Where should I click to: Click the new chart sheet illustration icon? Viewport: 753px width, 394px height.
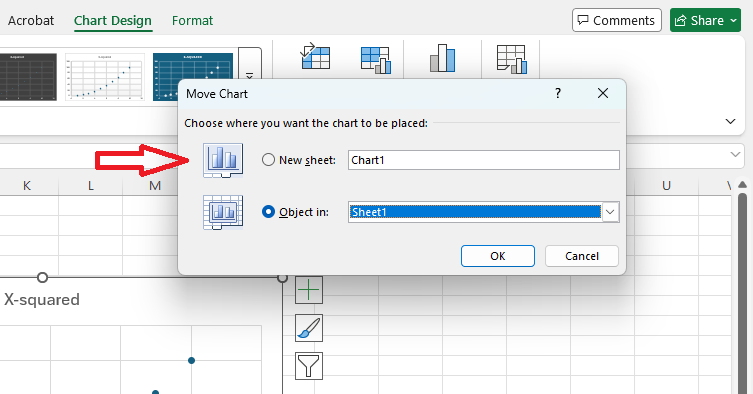(x=223, y=160)
